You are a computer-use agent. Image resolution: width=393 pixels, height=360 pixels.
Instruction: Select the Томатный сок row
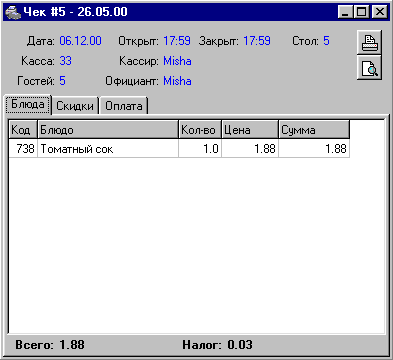tap(179, 148)
